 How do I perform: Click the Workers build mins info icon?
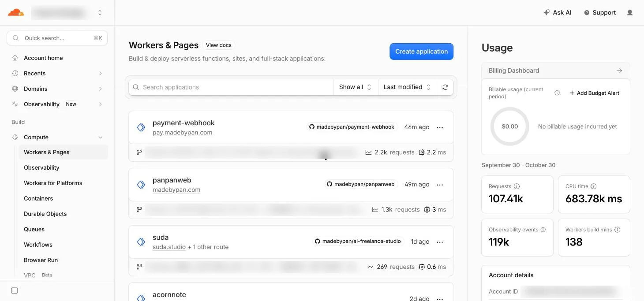pyautogui.click(x=617, y=230)
